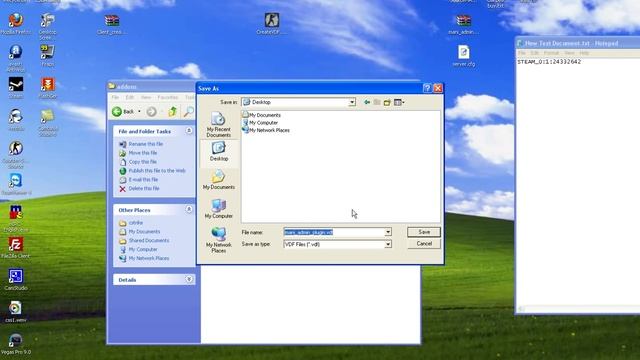The height and width of the screenshot is (360, 640).
Task: Click the Back button in the addons window
Action: coord(124,111)
